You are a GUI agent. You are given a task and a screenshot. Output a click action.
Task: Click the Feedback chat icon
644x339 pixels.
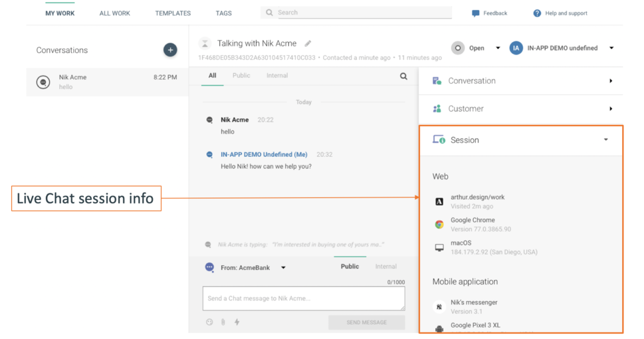click(476, 13)
